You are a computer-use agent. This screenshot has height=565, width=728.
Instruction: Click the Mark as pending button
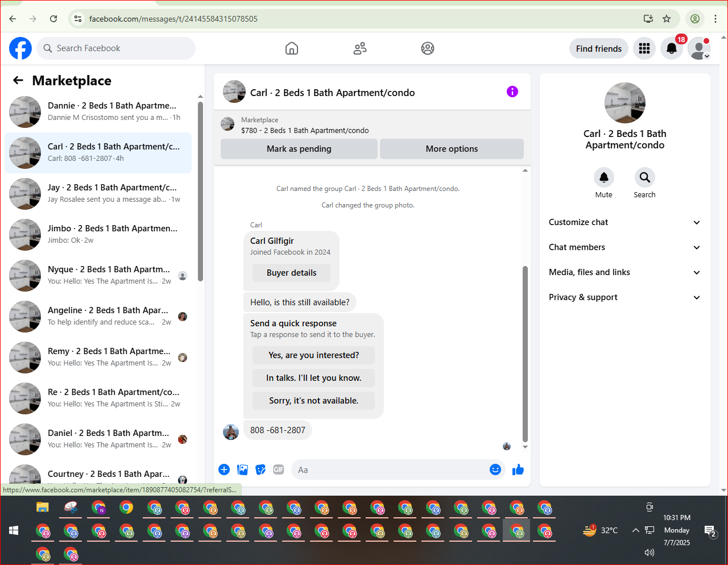(x=299, y=149)
